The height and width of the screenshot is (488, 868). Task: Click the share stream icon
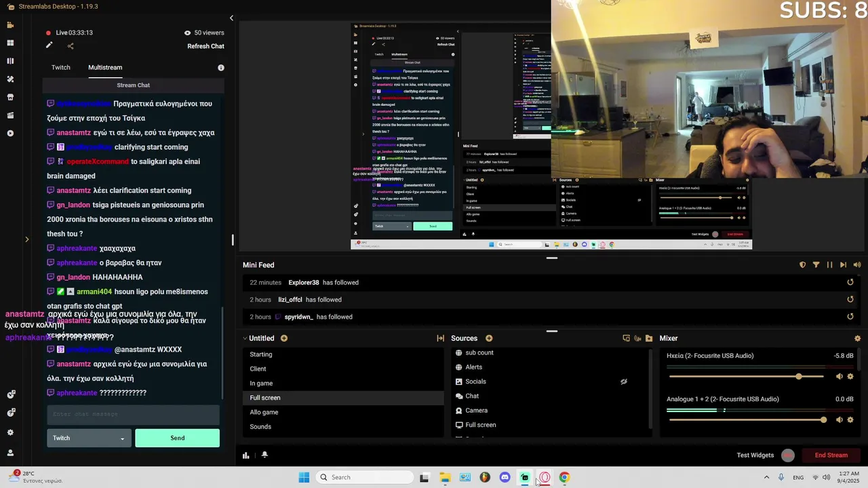[71, 46]
